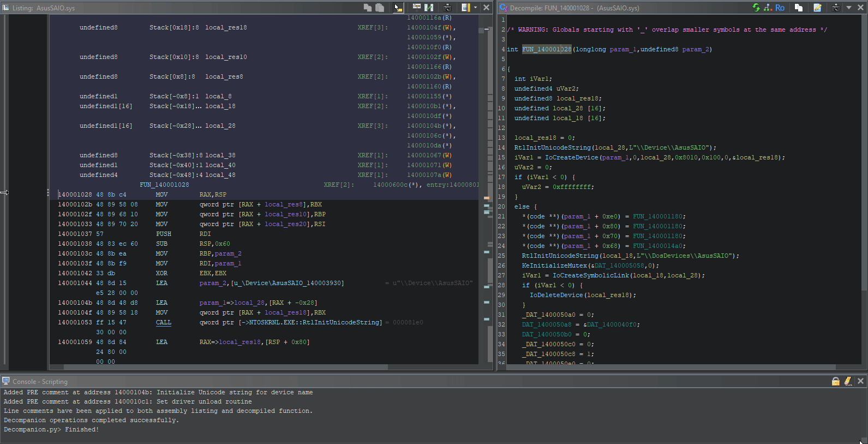Open the data-flow graph icon in Decompile
This screenshot has width=868, height=444.
(768, 8)
